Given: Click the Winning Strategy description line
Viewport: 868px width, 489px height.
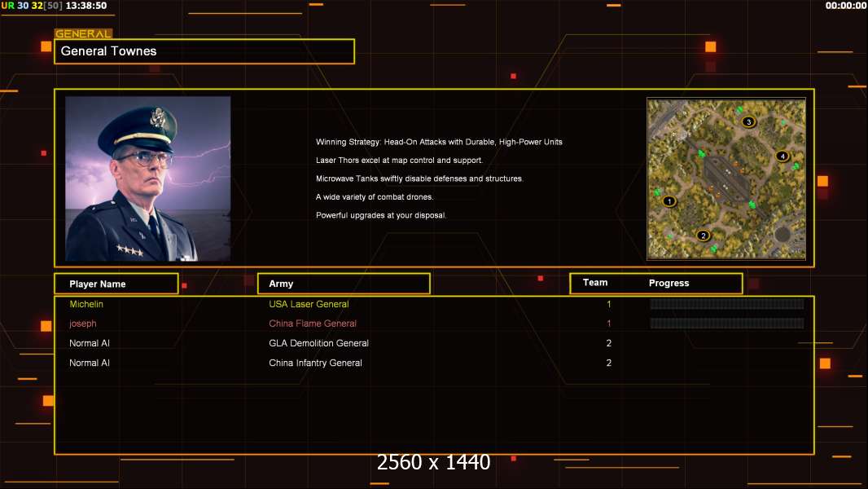Looking at the screenshot, I should click(439, 142).
